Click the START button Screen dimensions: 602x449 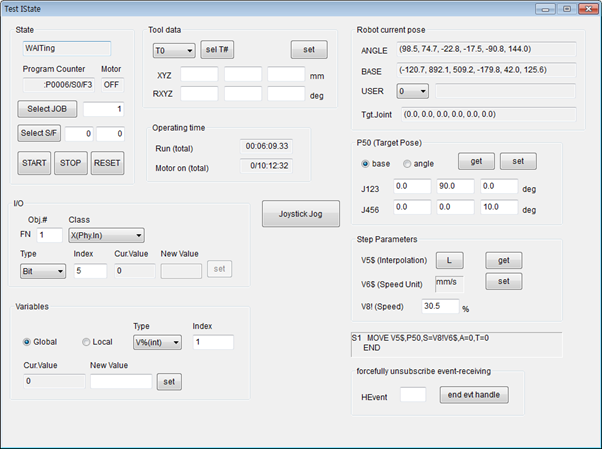coord(34,163)
